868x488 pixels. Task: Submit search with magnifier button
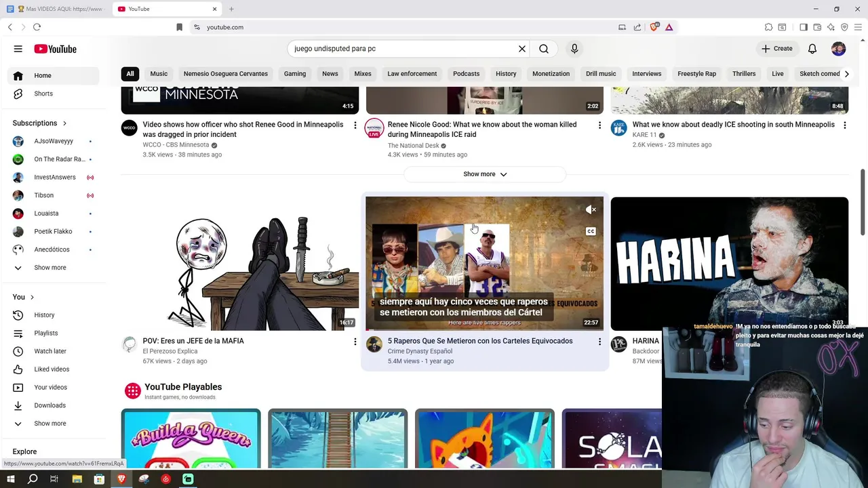(x=544, y=49)
